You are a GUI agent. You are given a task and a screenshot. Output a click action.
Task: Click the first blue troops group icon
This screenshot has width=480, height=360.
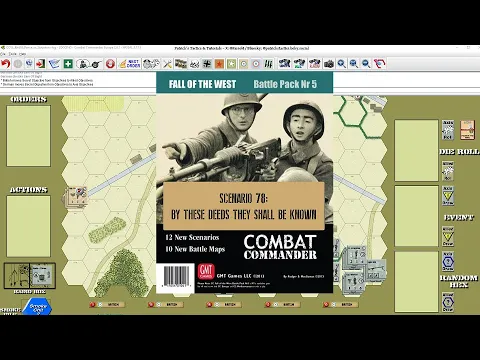point(284,63)
